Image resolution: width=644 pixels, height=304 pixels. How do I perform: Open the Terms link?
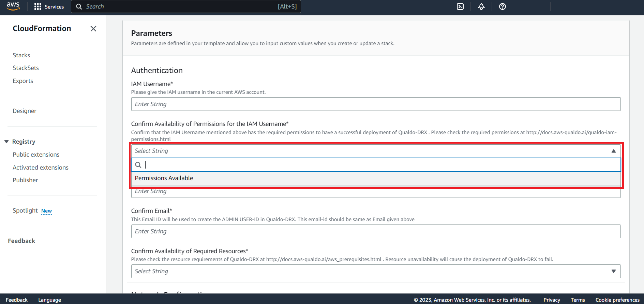(578, 300)
